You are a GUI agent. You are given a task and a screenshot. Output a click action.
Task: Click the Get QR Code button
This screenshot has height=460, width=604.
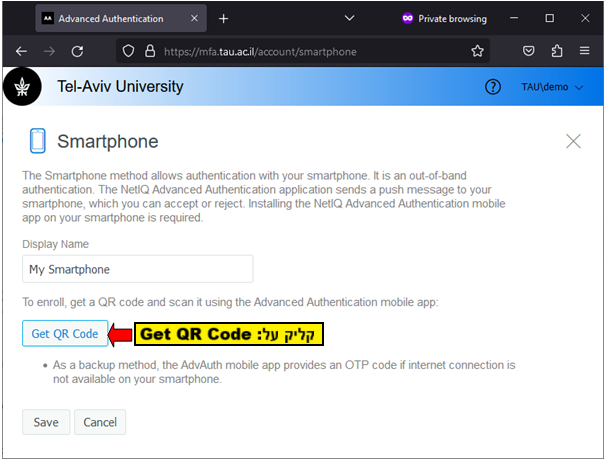pos(65,334)
